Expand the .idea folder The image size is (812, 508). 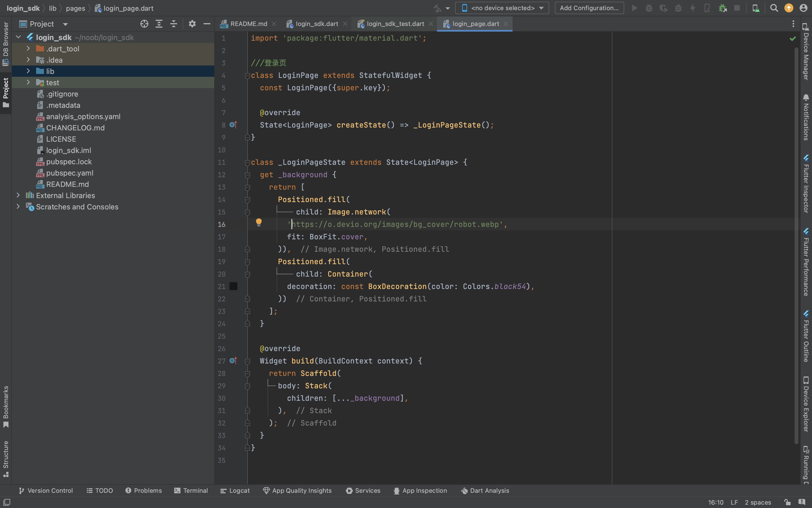tap(28, 60)
